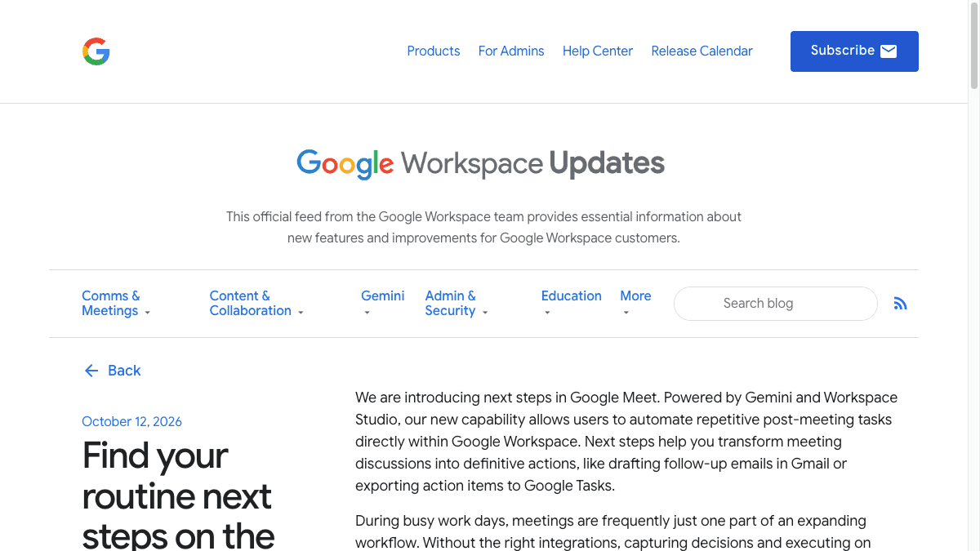Image resolution: width=980 pixels, height=551 pixels.
Task: Click the article title heading
Action: (x=178, y=495)
